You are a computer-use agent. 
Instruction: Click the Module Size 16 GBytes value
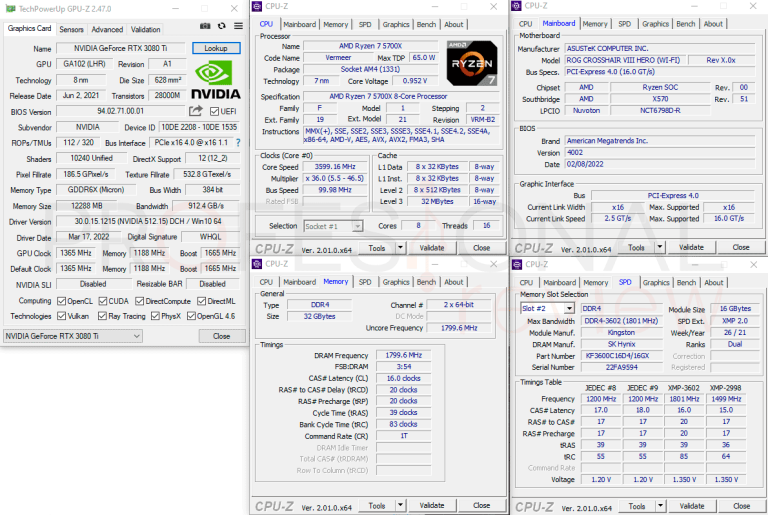pyautogui.click(x=735, y=309)
